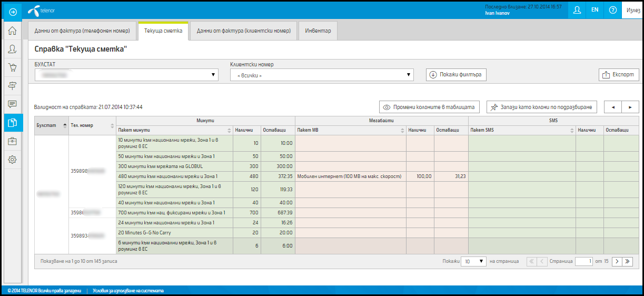Open the user profile icon in sidebar

12,49
